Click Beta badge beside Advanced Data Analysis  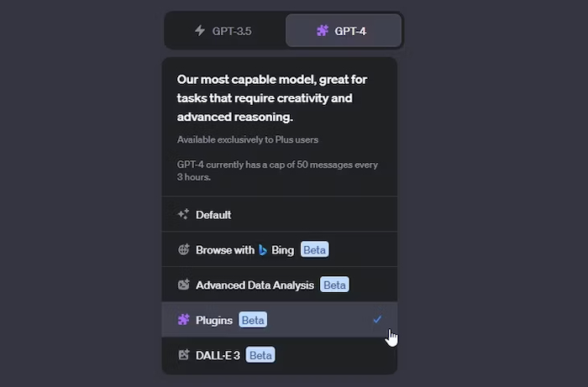334,285
